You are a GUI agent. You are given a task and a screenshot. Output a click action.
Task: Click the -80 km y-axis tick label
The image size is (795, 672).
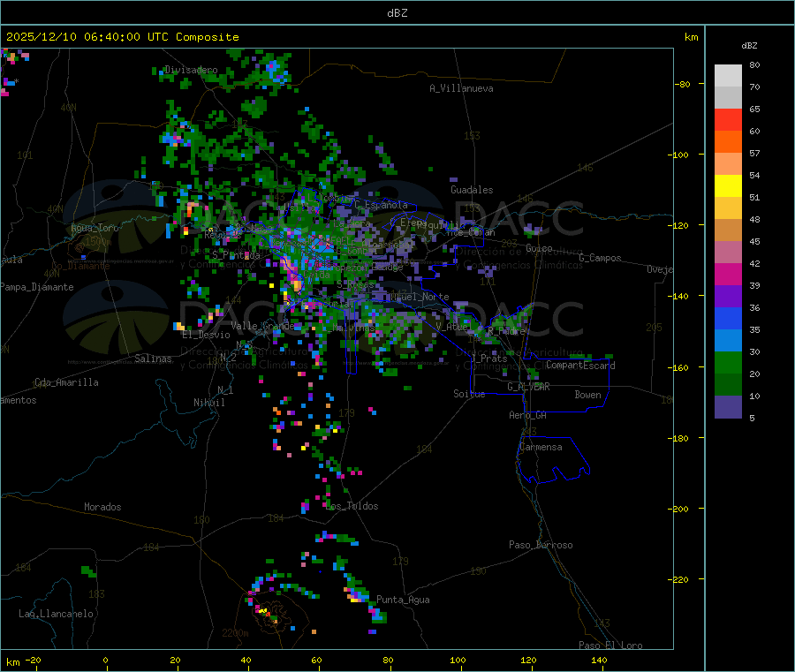pyautogui.click(x=683, y=84)
